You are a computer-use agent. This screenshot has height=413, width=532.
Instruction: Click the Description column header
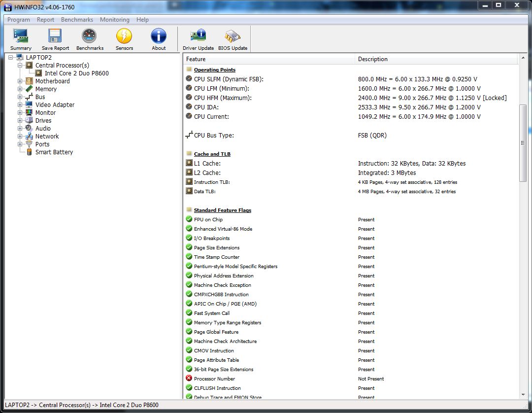436,59
